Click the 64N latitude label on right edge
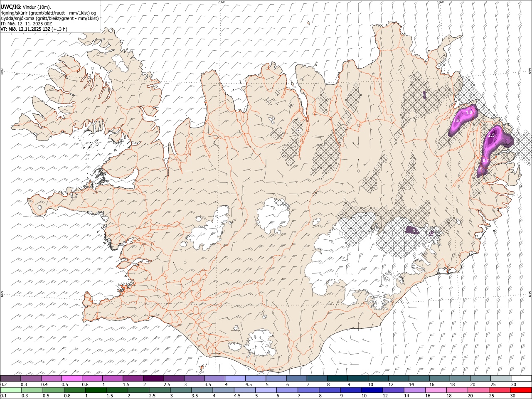Screen dimensions: 532x399 [x=530, y=293]
